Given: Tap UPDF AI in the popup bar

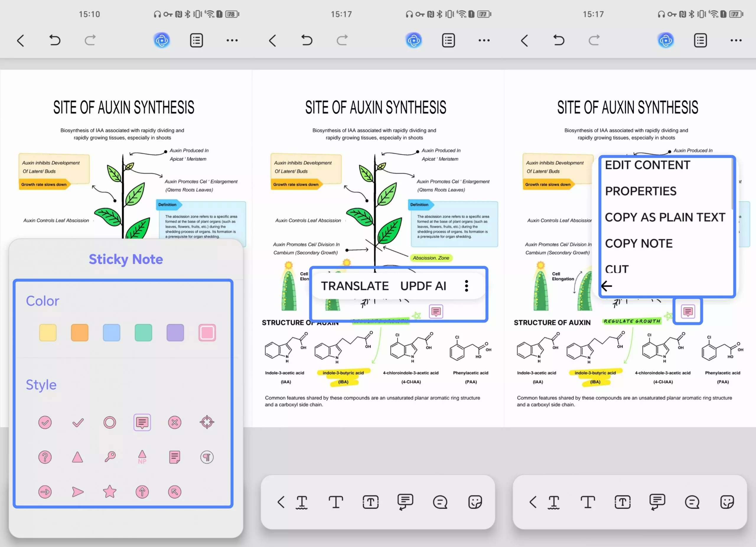Looking at the screenshot, I should [423, 286].
